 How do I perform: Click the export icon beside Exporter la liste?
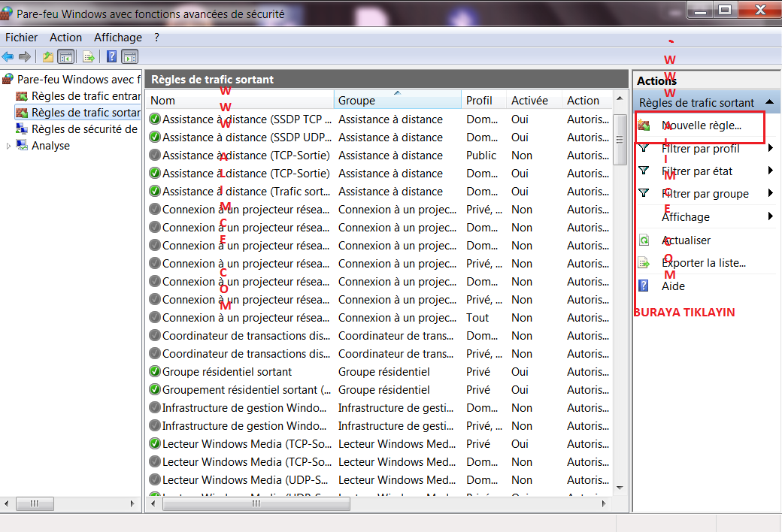tap(644, 262)
